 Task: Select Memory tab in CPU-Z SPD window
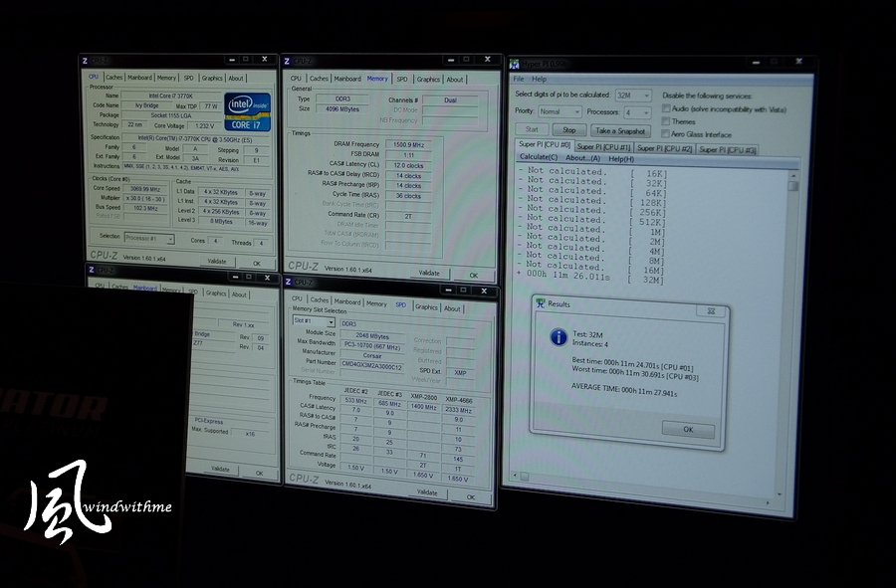[376, 303]
